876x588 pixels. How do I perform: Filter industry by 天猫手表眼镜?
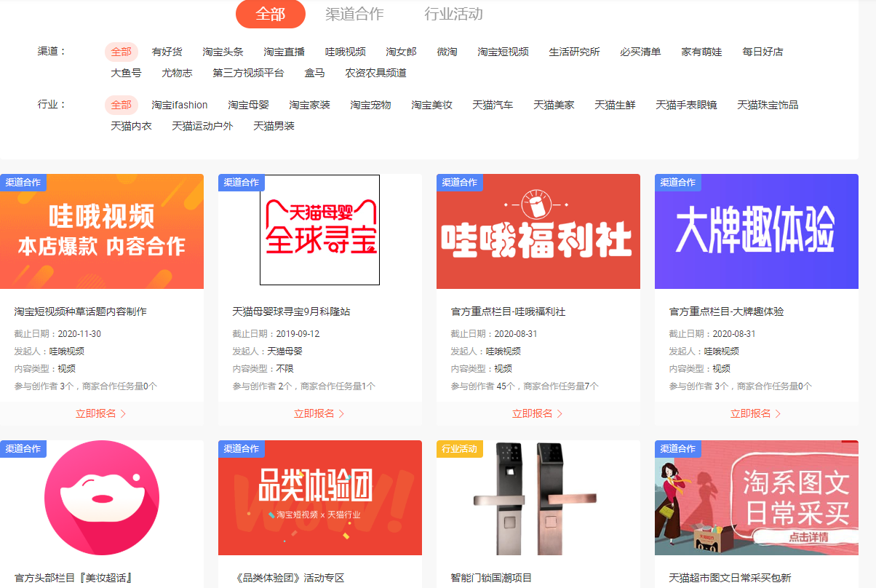(686, 105)
